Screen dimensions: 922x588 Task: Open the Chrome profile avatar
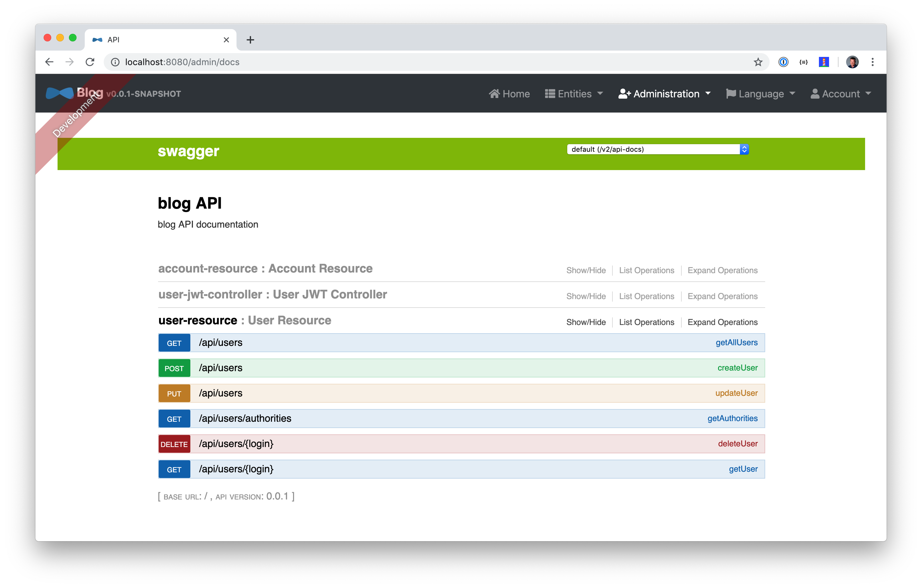(x=852, y=62)
